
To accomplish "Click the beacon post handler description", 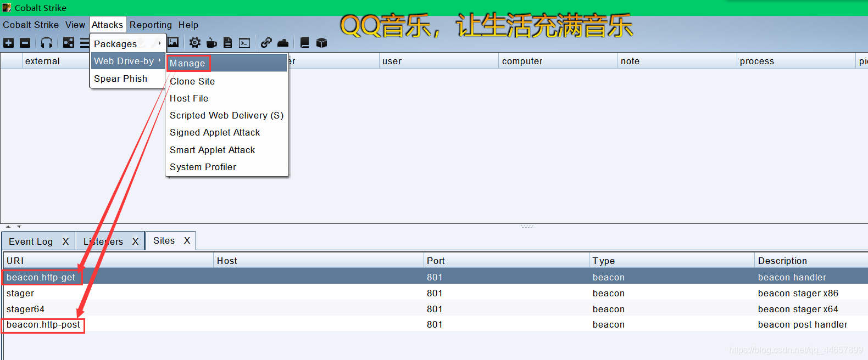I will click(x=802, y=324).
